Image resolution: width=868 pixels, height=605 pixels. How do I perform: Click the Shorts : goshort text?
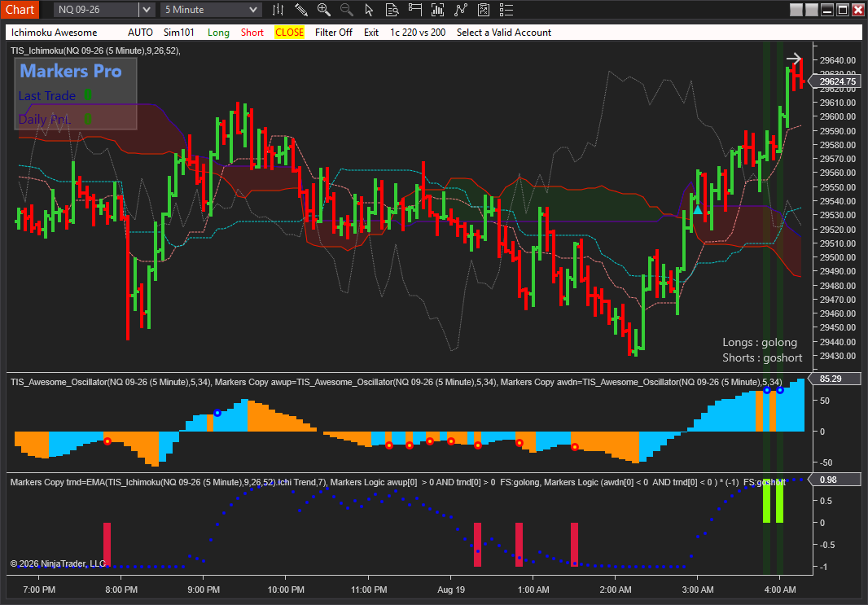761,357
